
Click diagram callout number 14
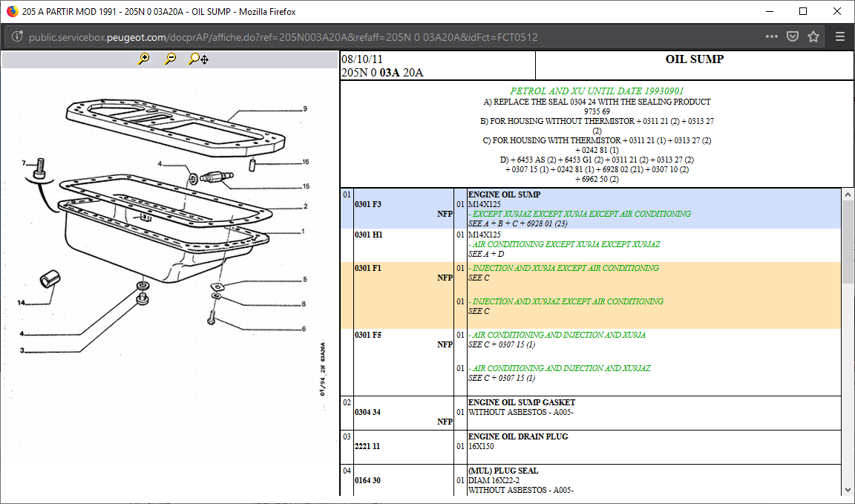(x=22, y=303)
